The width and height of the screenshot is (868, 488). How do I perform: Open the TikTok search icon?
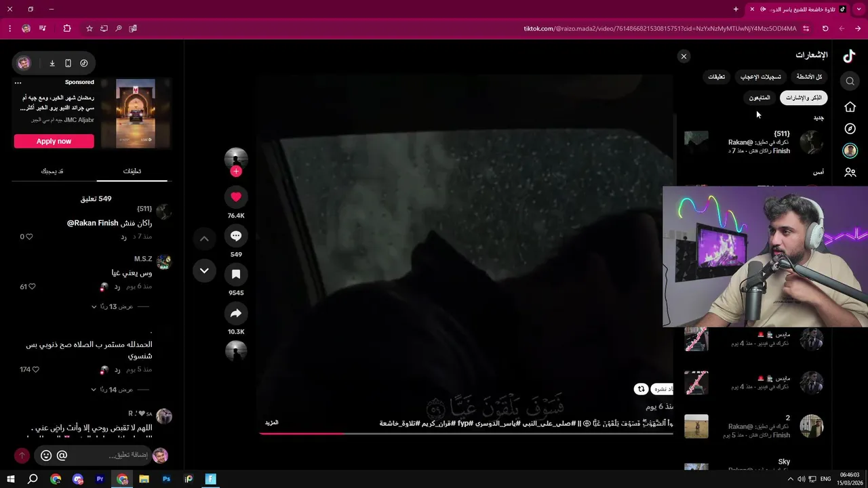point(850,81)
